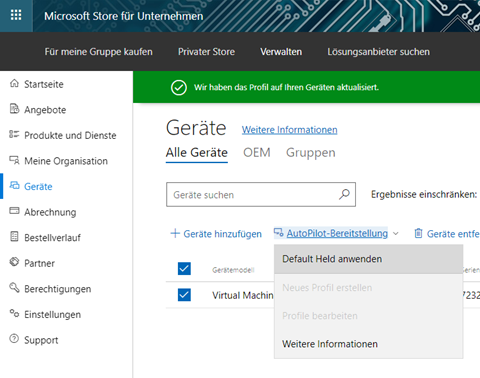
Task: Open Weitere Informationen link beside Geräte heading
Action: [289, 130]
